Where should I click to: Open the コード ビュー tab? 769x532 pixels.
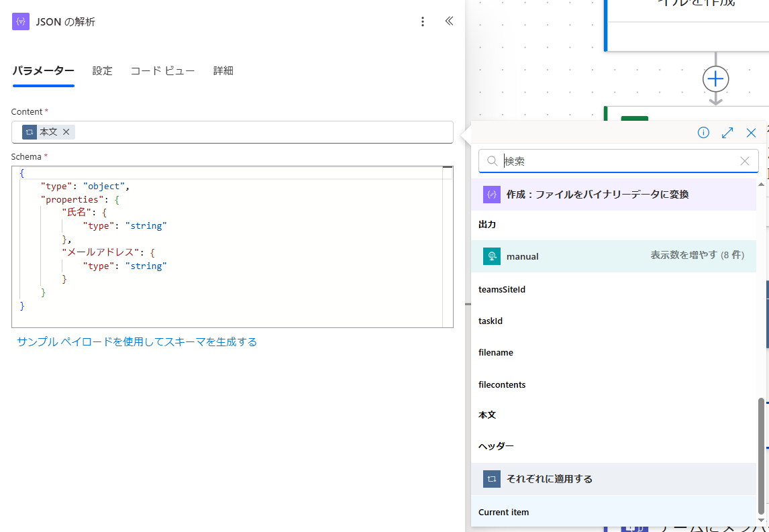[x=163, y=70]
